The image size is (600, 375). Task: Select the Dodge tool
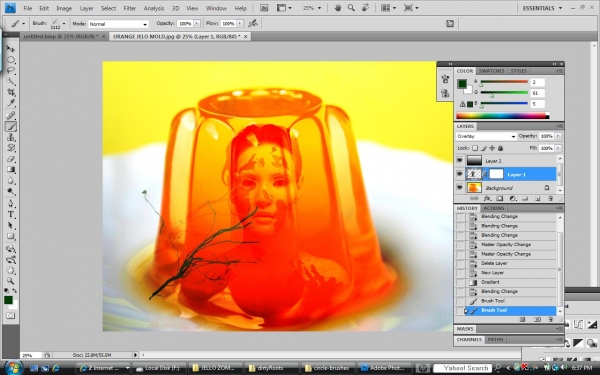(11, 191)
